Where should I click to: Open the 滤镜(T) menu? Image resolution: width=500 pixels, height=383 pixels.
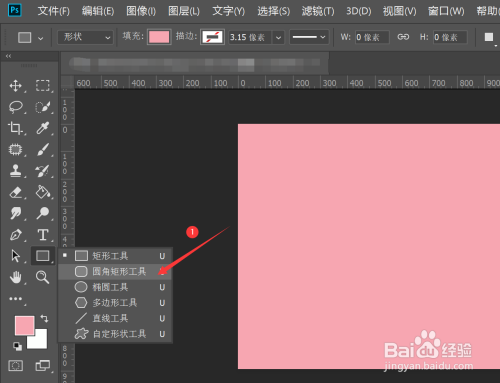(318, 11)
